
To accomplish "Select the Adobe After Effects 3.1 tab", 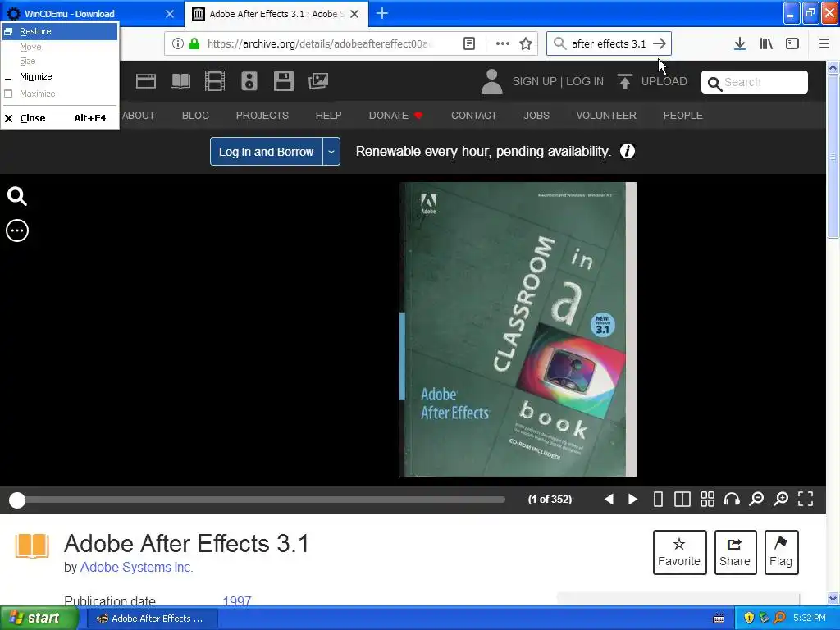I will 276,14.
